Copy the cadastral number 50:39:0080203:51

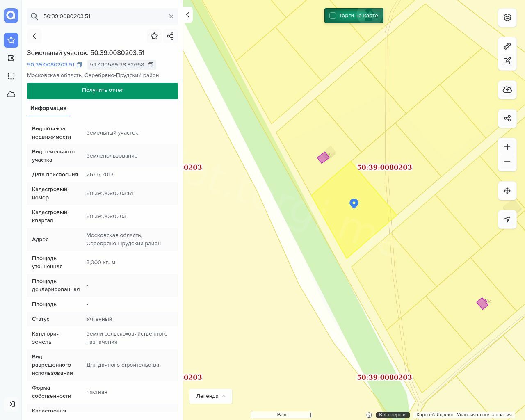point(79,65)
